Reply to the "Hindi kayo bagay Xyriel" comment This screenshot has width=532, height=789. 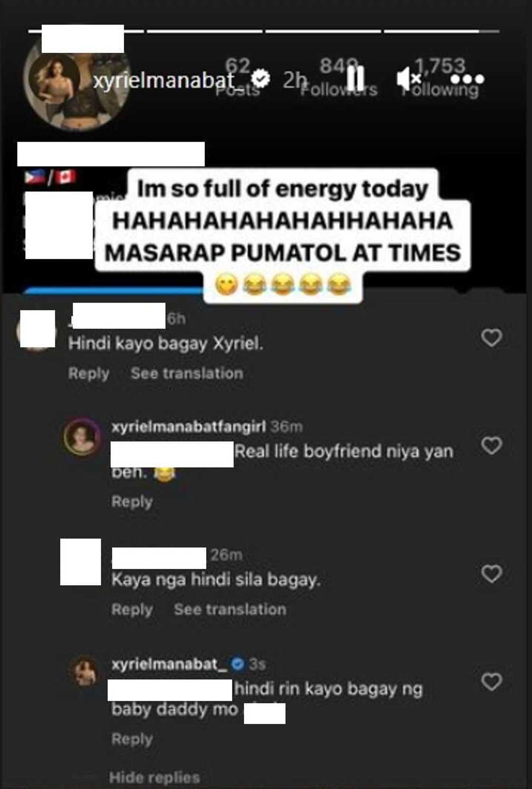(89, 374)
